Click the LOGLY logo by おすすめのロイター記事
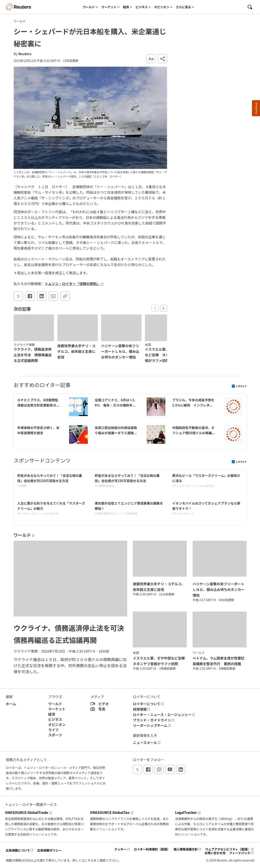This screenshot has height=868, width=260. tap(239, 386)
